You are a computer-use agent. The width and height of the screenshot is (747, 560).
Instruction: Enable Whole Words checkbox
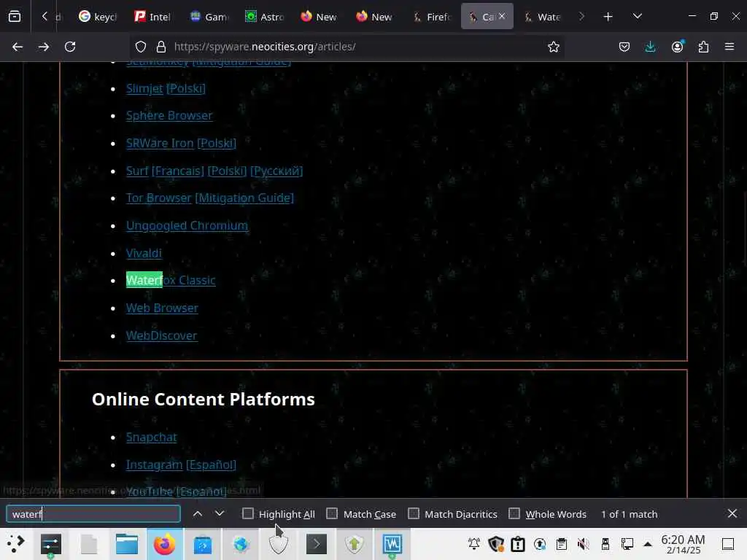(x=514, y=513)
